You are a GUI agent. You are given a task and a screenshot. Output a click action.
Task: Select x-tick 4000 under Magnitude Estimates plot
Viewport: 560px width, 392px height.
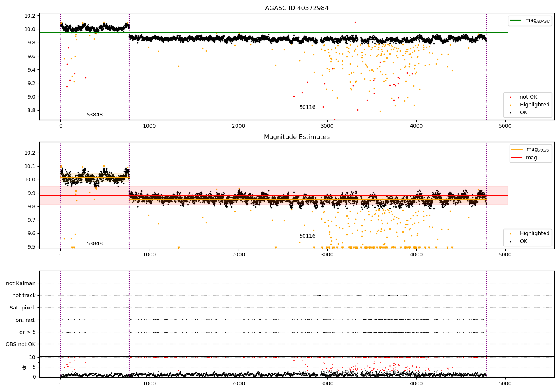416,255
